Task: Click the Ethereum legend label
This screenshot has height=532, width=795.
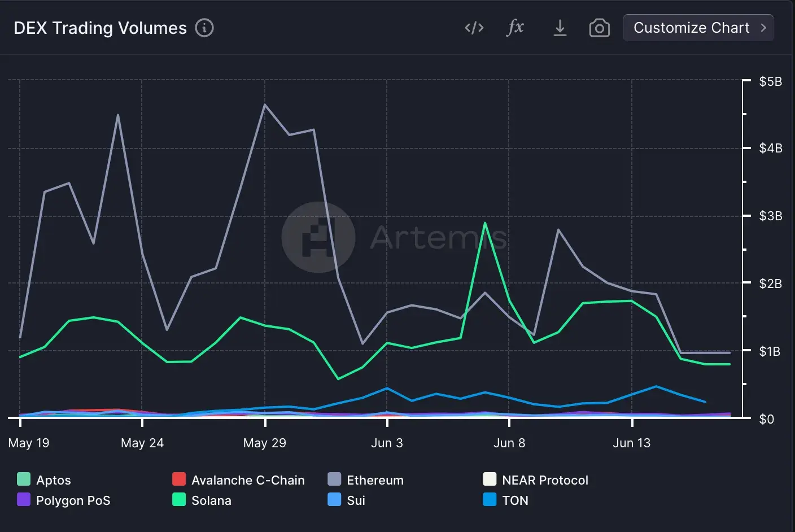Action: coord(375,480)
